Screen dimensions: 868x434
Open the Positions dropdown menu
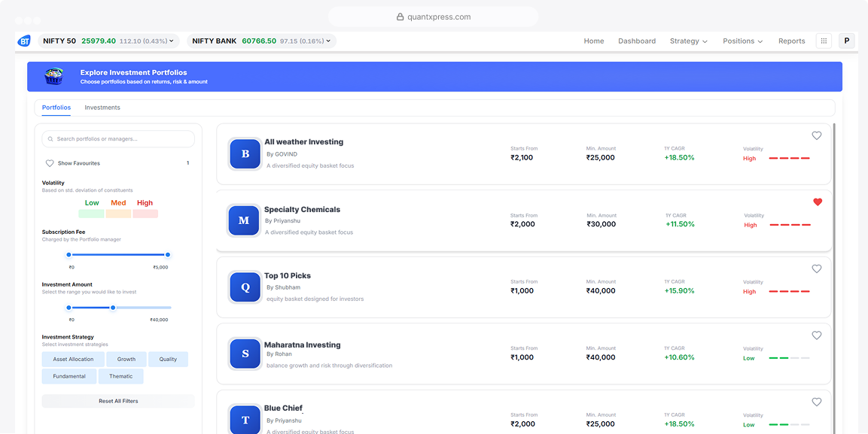743,41
